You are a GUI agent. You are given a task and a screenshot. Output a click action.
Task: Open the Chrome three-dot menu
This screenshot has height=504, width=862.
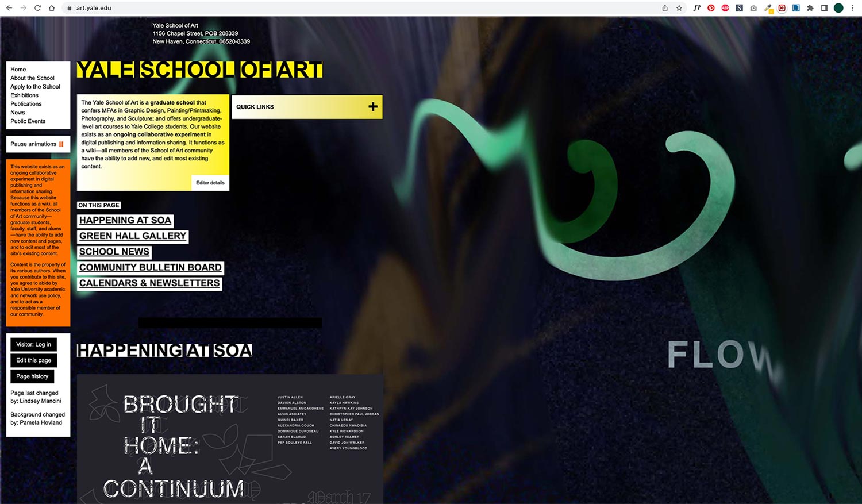pyautogui.click(x=853, y=8)
